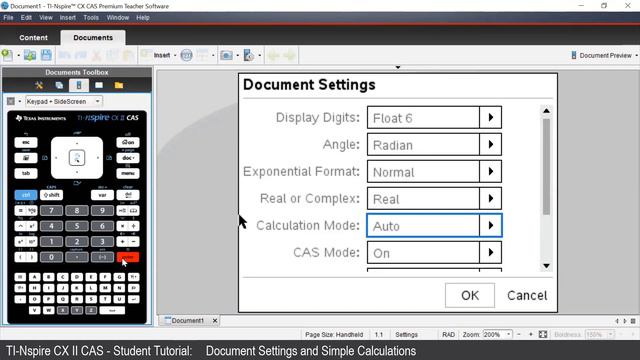
Task: Open the View menu
Action: [x=46, y=18]
